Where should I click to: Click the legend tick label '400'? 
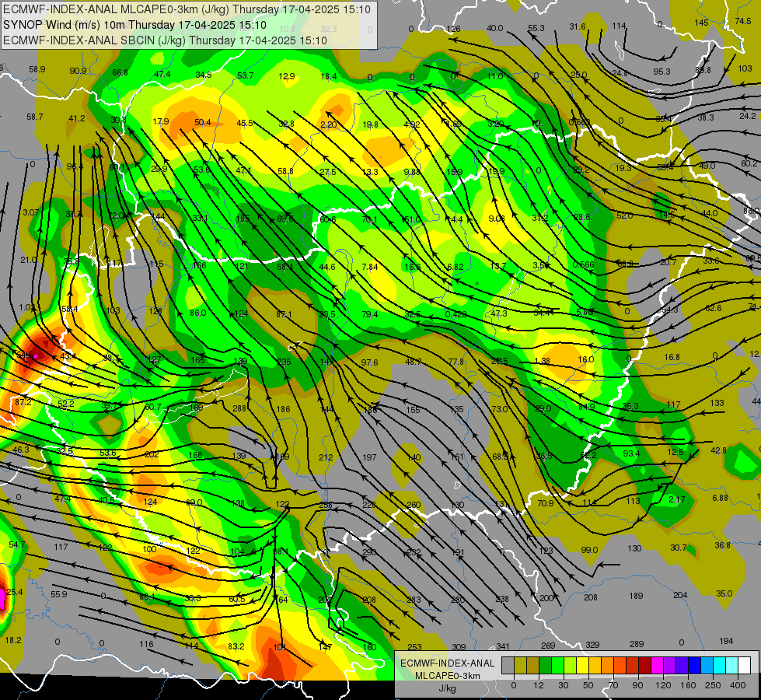[738, 685]
